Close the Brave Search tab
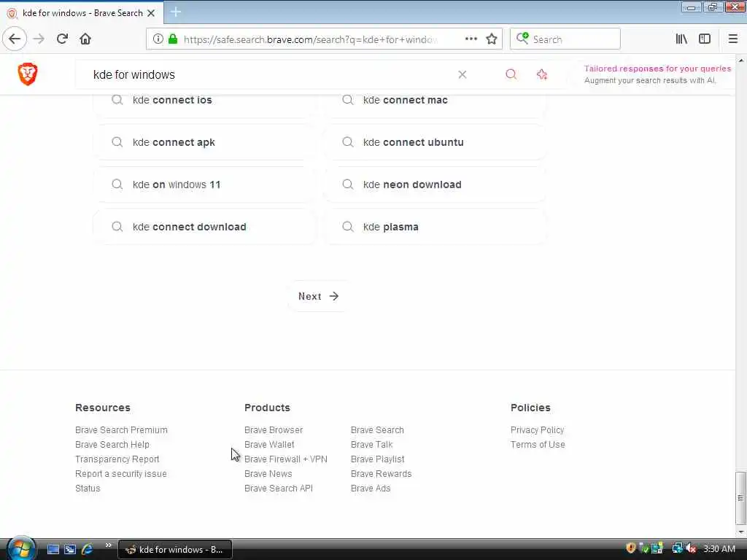Screen dimensions: 747x560 coord(151,13)
